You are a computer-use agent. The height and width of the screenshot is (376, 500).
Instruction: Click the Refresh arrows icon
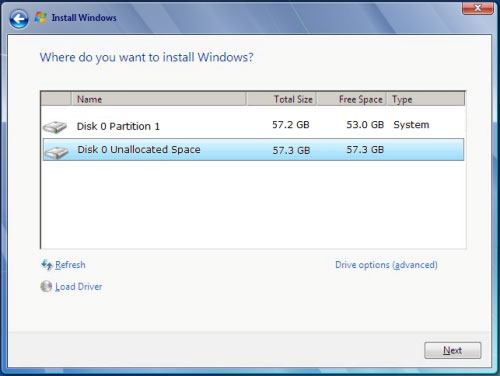pyautogui.click(x=46, y=265)
